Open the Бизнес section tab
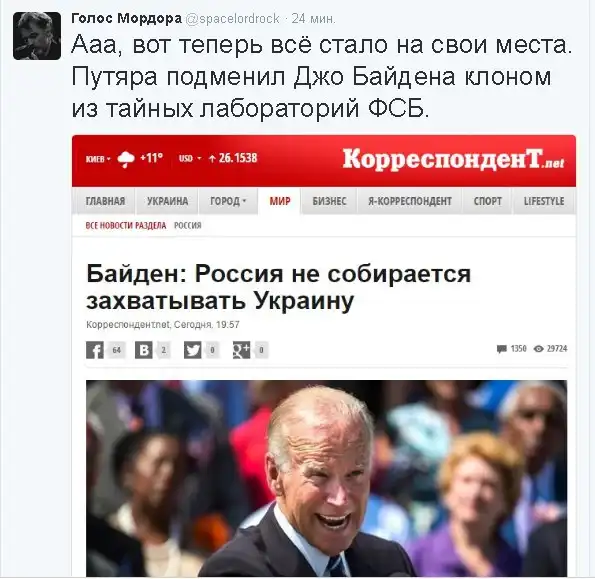The height and width of the screenshot is (579, 595). tap(329, 201)
